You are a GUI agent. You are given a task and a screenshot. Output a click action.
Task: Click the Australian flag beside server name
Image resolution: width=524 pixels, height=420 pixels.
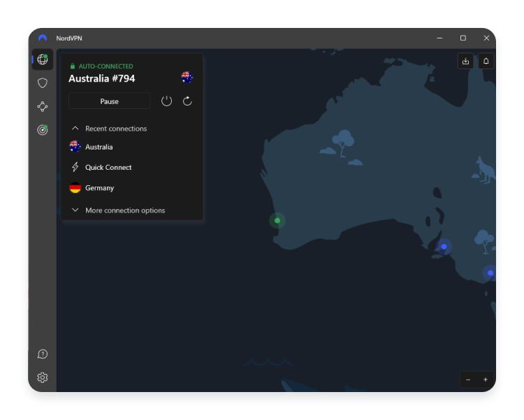click(x=187, y=78)
